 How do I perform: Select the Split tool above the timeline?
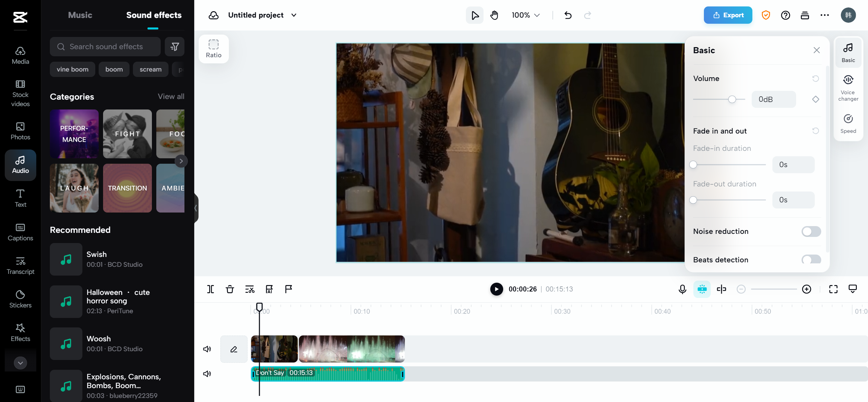point(210,289)
